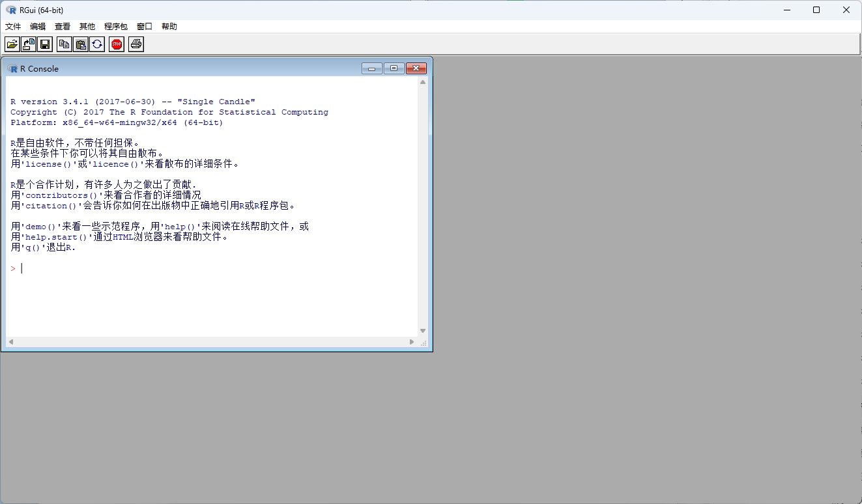Screen dimensions: 862x504
Task: Click the Paste toolbar icon
Action: tap(81, 44)
